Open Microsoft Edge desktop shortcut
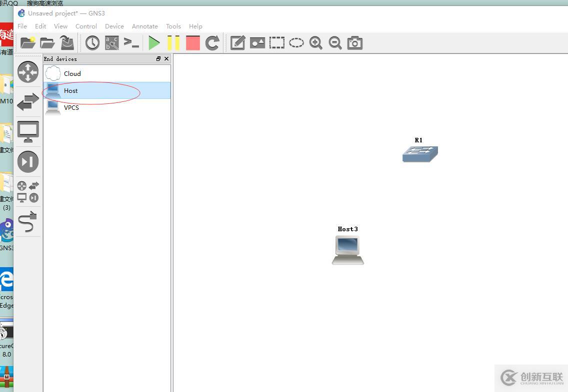 click(6, 288)
